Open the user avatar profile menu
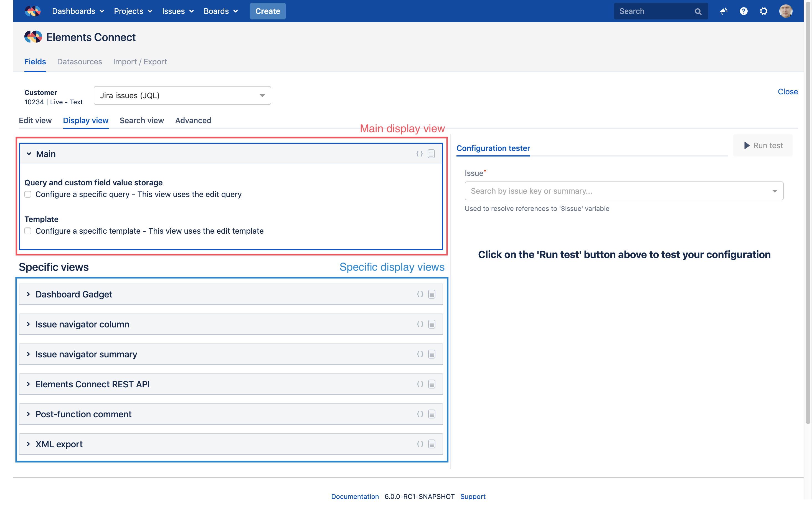The image size is (812, 515). (x=785, y=11)
